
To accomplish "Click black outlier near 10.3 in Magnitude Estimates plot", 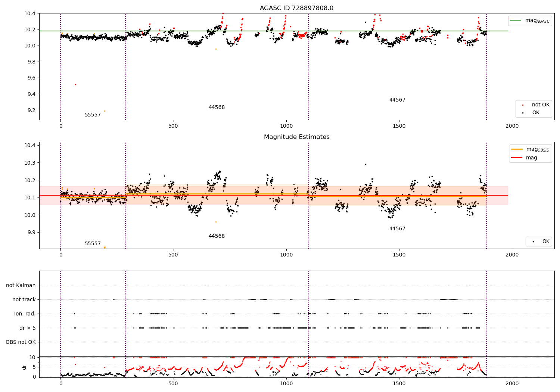I will [365, 164].
